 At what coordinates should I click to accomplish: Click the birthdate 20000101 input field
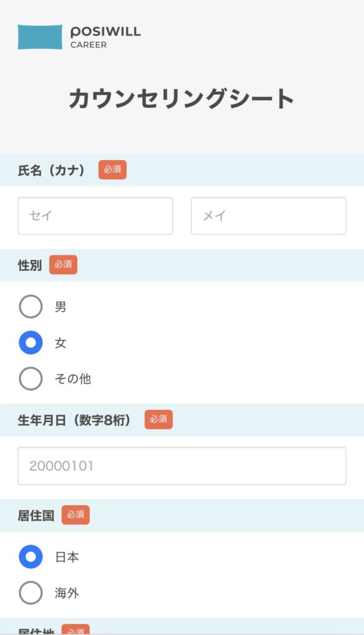[x=182, y=466]
